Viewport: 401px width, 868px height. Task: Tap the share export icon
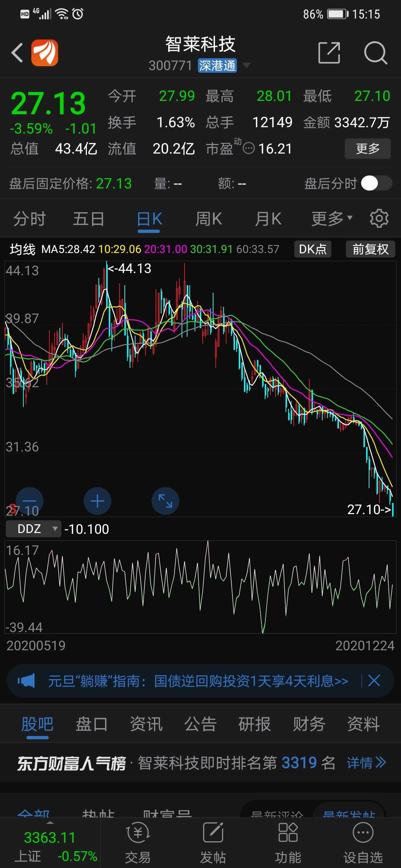[x=329, y=53]
